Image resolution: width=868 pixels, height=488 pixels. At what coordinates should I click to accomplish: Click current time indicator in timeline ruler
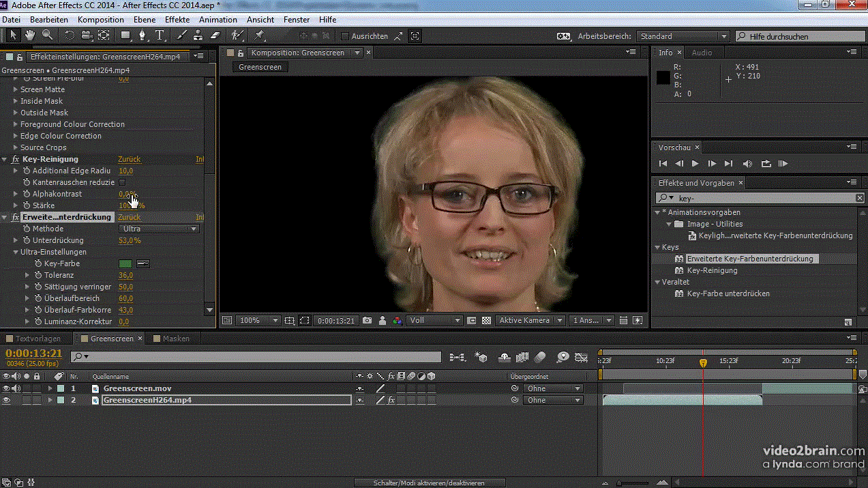coord(703,363)
